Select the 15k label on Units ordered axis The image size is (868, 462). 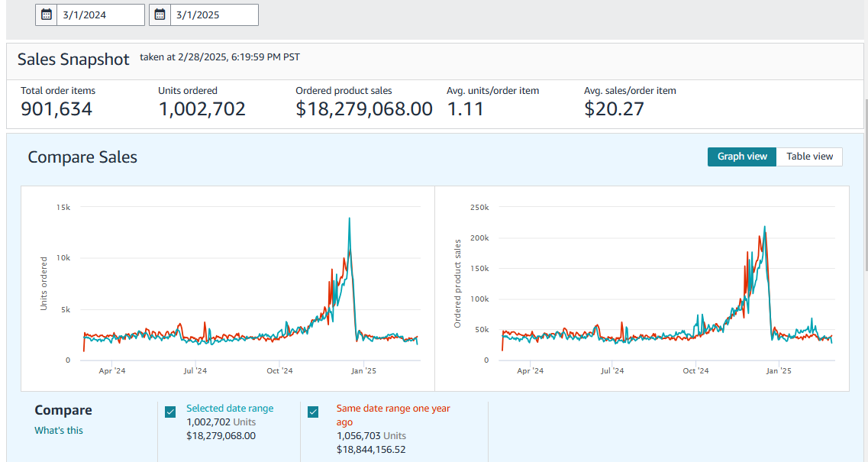coord(63,207)
